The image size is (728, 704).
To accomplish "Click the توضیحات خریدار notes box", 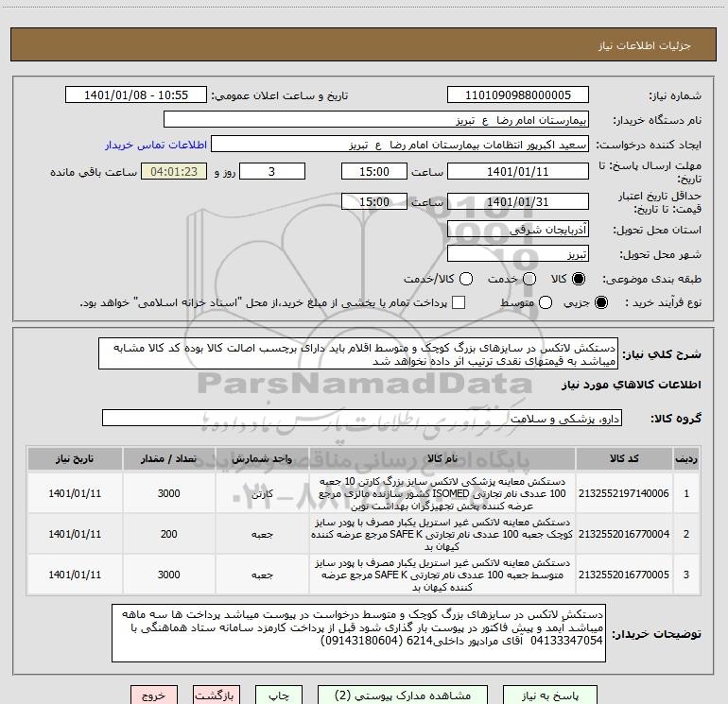I will pos(358,633).
